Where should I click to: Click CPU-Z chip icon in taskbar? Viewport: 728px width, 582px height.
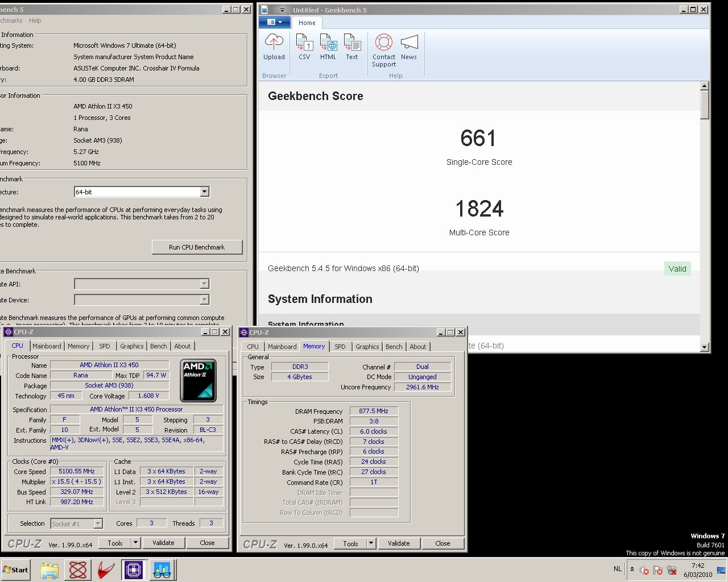pyautogui.click(x=134, y=570)
